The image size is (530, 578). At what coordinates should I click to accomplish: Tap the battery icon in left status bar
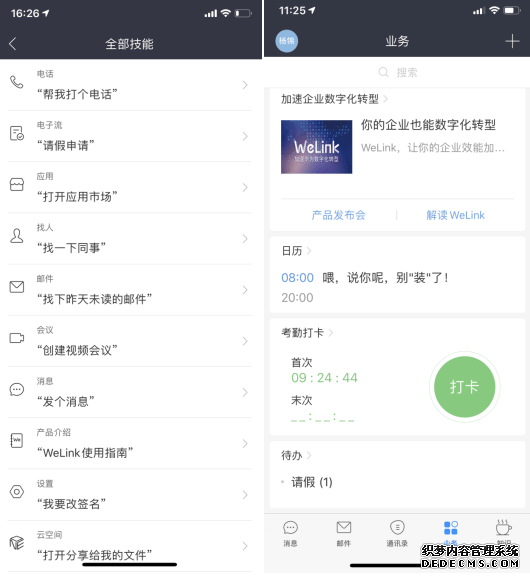click(x=243, y=14)
